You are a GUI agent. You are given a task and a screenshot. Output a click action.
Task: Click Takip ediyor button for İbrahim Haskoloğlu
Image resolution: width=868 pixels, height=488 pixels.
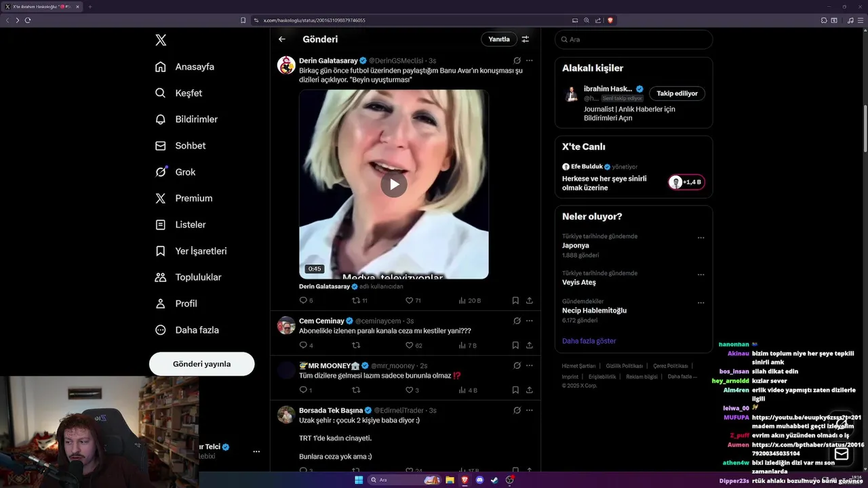click(677, 94)
